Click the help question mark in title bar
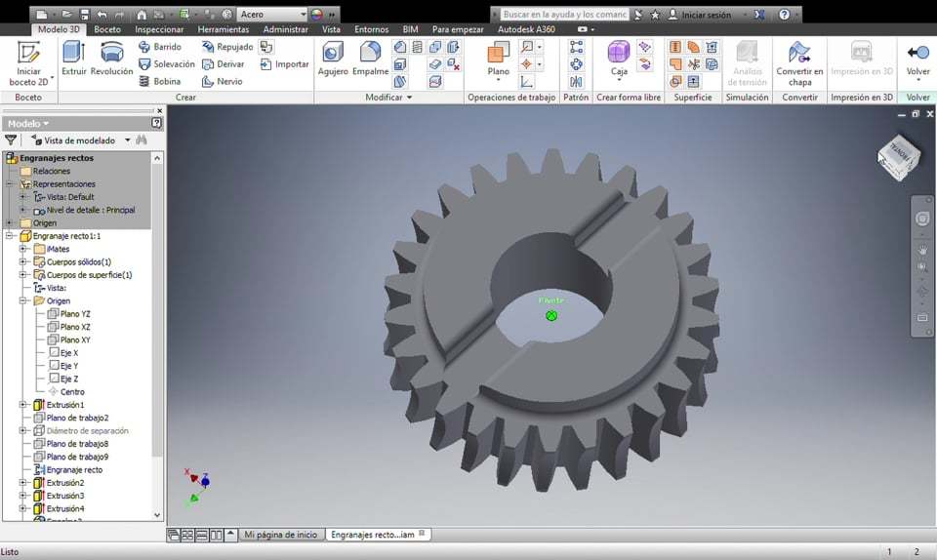The width and height of the screenshot is (937, 560). tap(784, 15)
